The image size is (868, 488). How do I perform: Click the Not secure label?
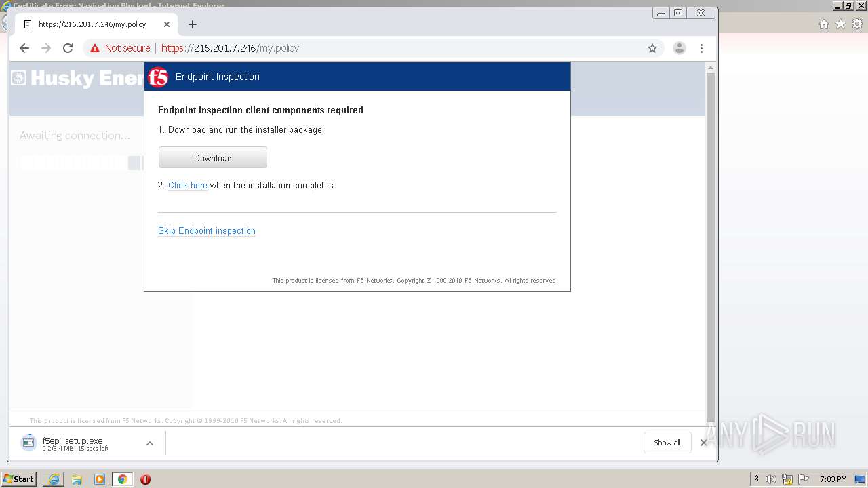coord(127,48)
